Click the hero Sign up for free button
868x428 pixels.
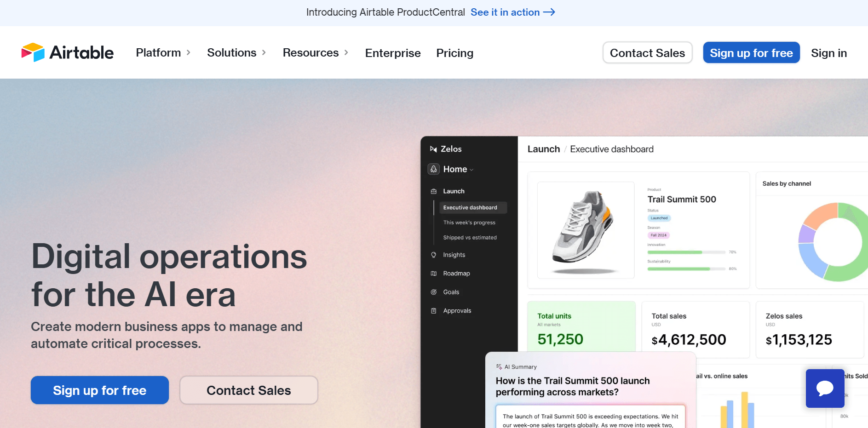click(100, 390)
